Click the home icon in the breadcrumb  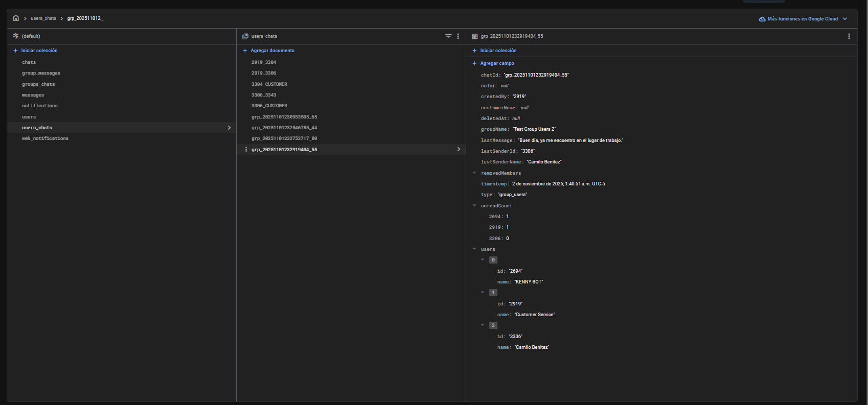16,18
